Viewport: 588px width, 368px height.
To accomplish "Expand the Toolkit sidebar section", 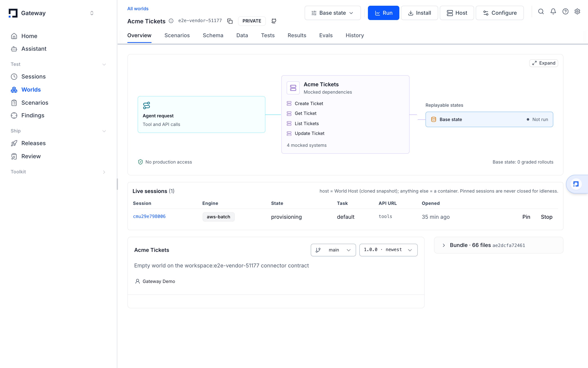I will click(x=104, y=172).
